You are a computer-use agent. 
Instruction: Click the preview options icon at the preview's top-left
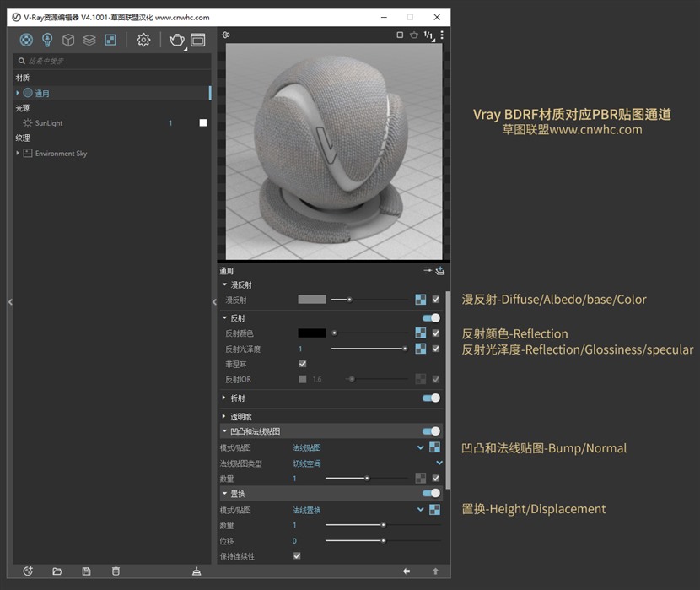226,35
